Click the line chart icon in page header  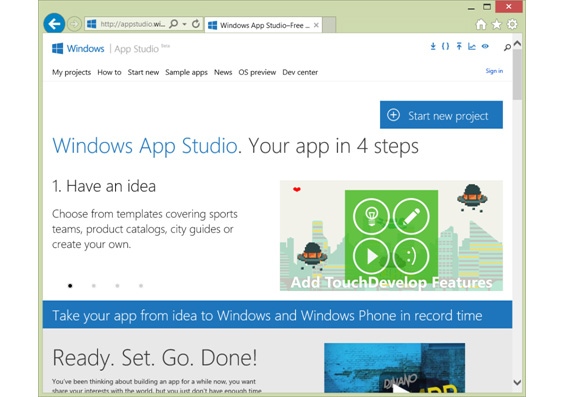pyautogui.click(x=472, y=46)
